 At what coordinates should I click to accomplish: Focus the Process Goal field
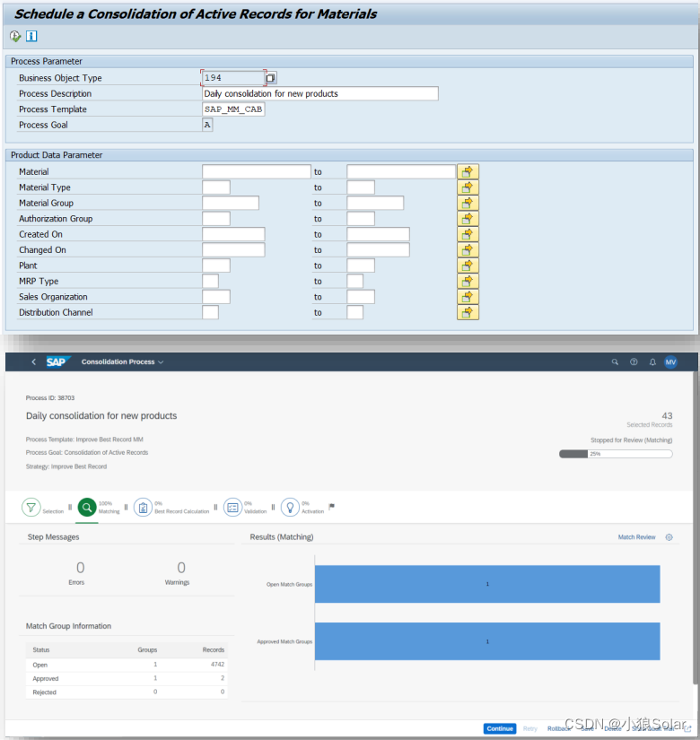coord(207,125)
